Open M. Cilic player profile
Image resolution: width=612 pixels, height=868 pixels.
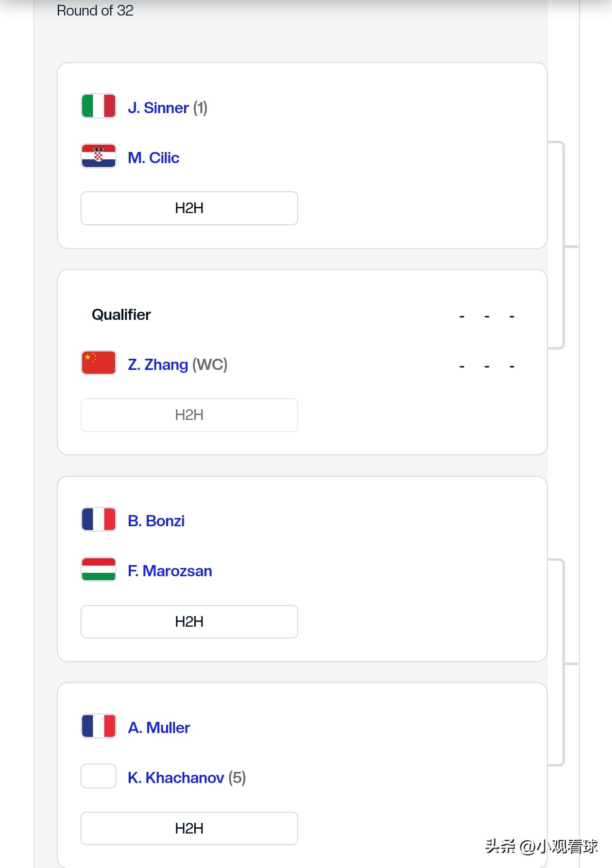tap(153, 158)
